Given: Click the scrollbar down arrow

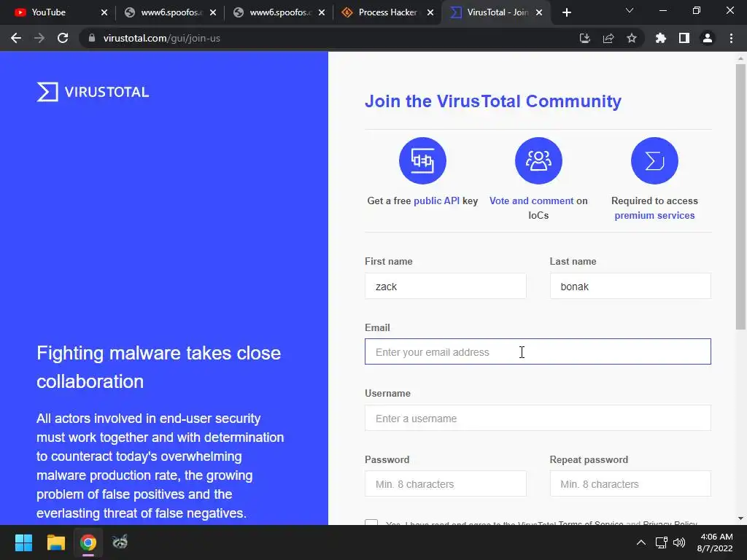Looking at the screenshot, I should tap(740, 518).
